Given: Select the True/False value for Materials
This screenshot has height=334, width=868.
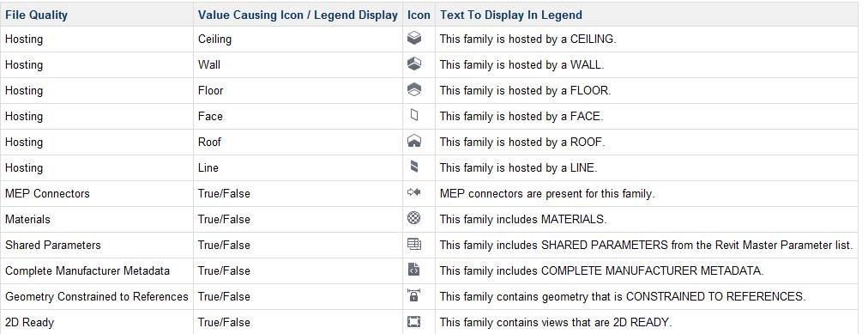Looking at the screenshot, I should tap(224, 219).
